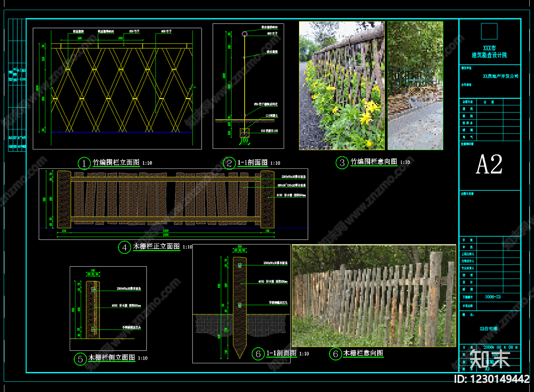Viewport: 534px width, 392px height.
Task: Click the 建筑 row in the title block
Action: pos(490,109)
